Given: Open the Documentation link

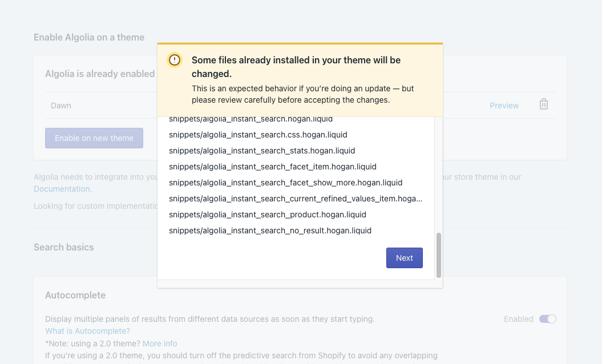Looking at the screenshot, I should tap(63, 189).
